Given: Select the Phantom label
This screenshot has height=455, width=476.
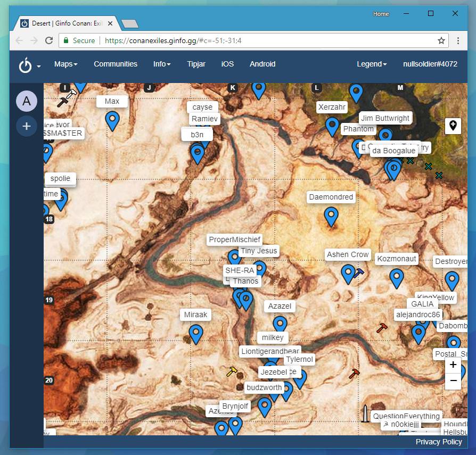Looking at the screenshot, I should (x=358, y=129).
